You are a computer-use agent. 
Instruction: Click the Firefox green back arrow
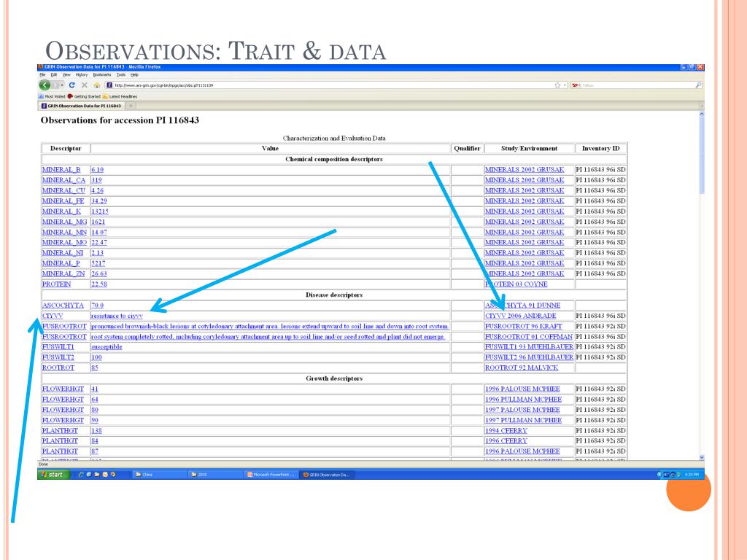point(44,85)
